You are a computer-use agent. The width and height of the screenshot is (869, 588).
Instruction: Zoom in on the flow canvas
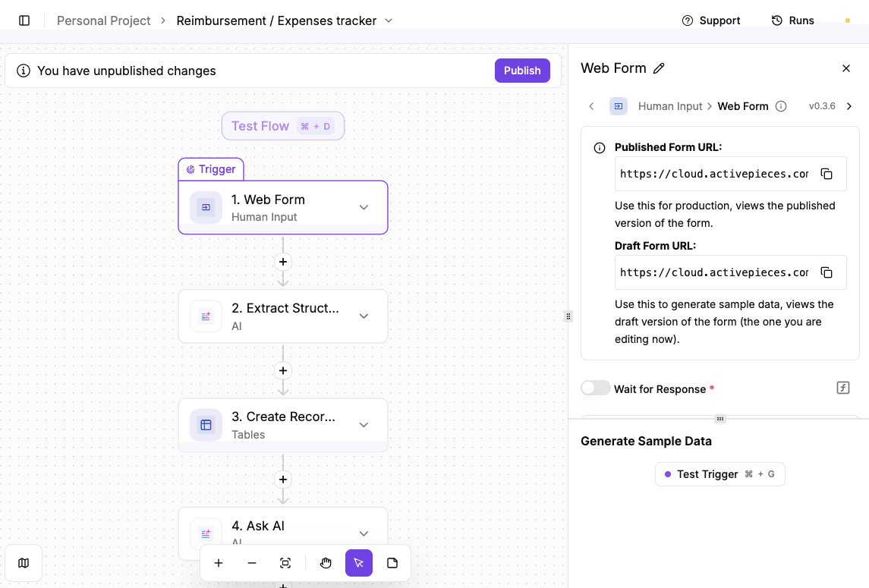coord(219,563)
